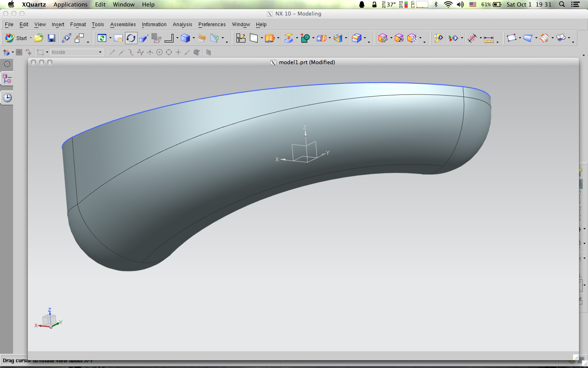Expand the Fit view dropdown arrow

[110, 38]
